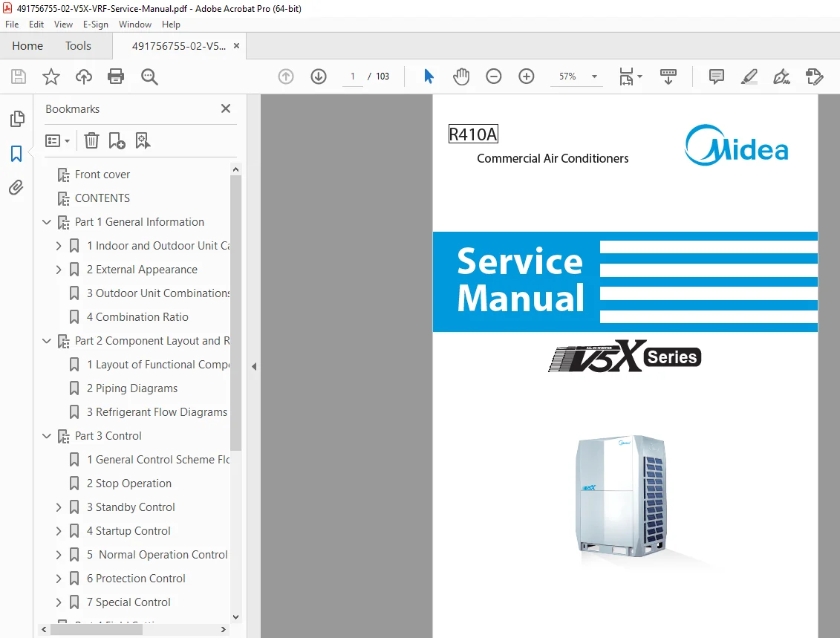Screen dimensions: 840x638
Task: Click the upload to cloud icon
Action: pyautogui.click(x=84, y=77)
